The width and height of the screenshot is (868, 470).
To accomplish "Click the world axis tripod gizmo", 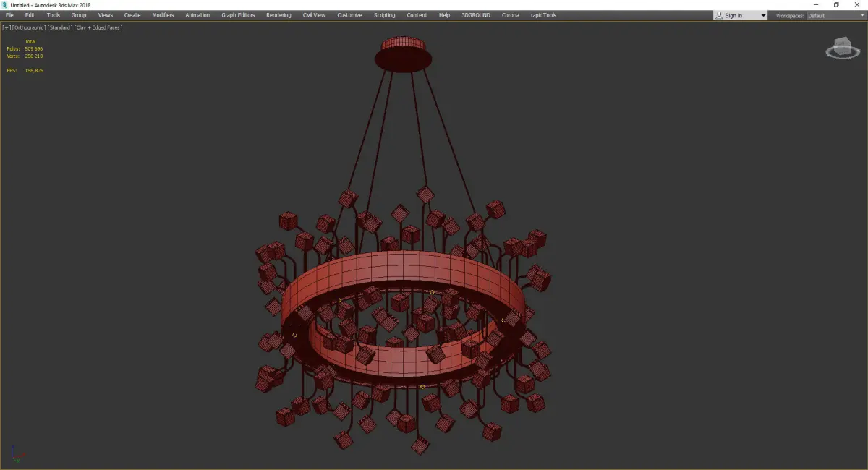I will tap(18, 455).
